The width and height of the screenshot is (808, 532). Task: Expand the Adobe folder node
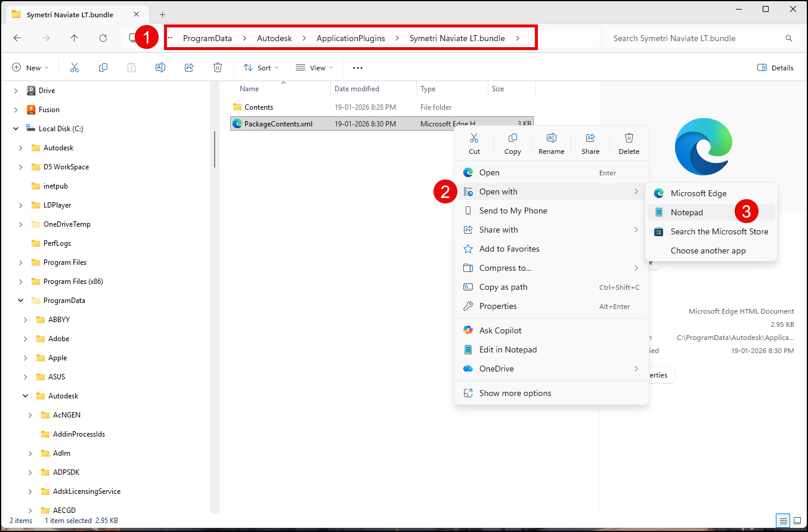(25, 339)
